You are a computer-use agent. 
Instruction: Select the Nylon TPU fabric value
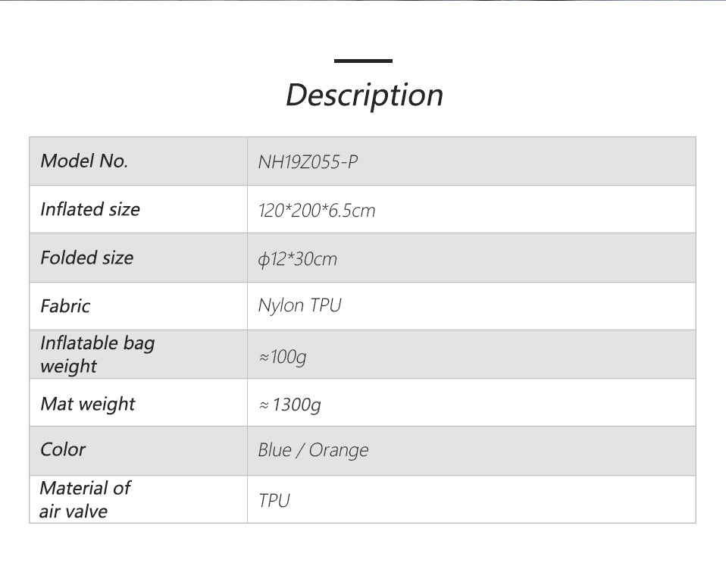click(x=299, y=305)
